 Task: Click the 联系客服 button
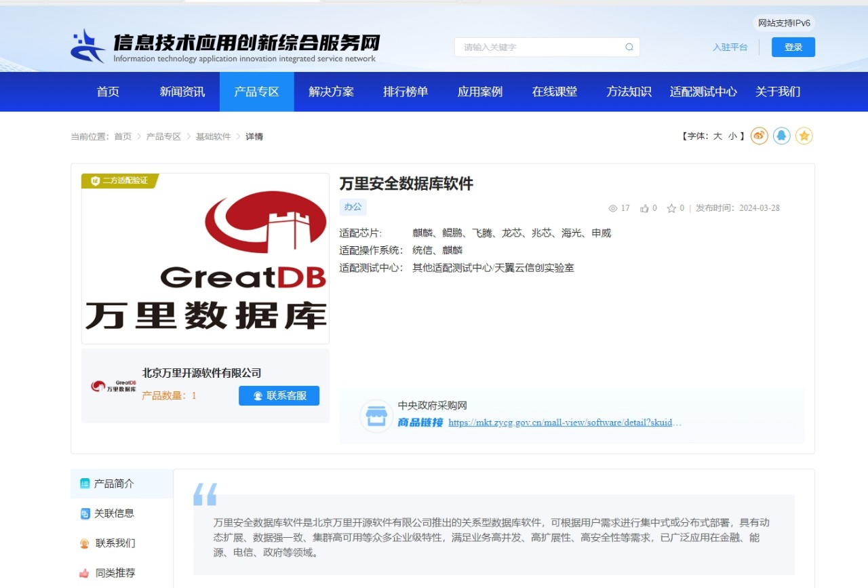click(279, 395)
